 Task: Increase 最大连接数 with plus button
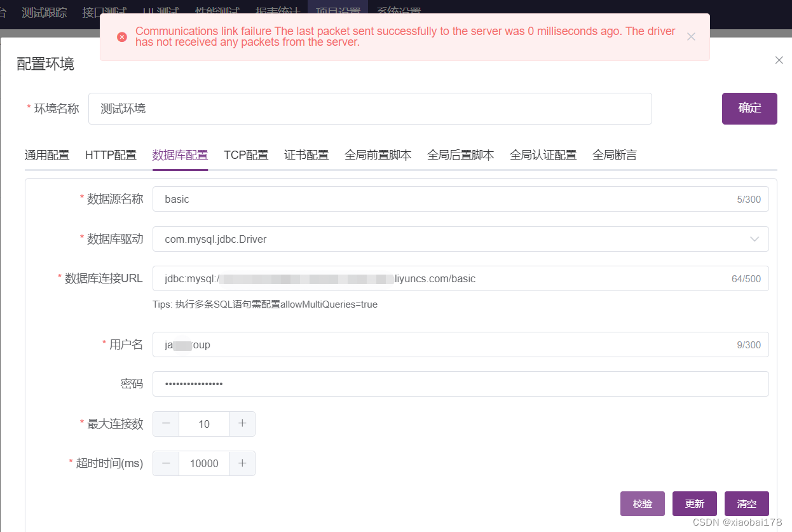click(x=242, y=424)
